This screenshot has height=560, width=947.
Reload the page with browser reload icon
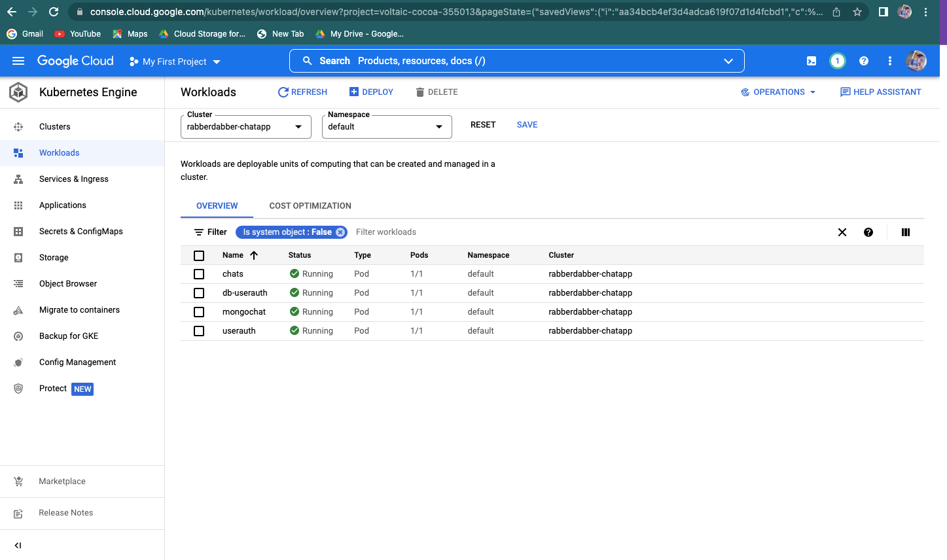tap(54, 12)
